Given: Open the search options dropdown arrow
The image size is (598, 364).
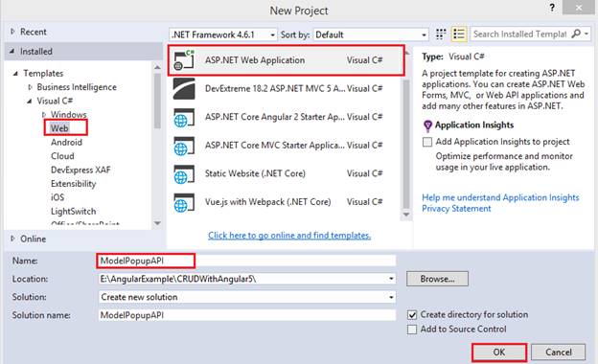Looking at the screenshot, I should point(586,34).
